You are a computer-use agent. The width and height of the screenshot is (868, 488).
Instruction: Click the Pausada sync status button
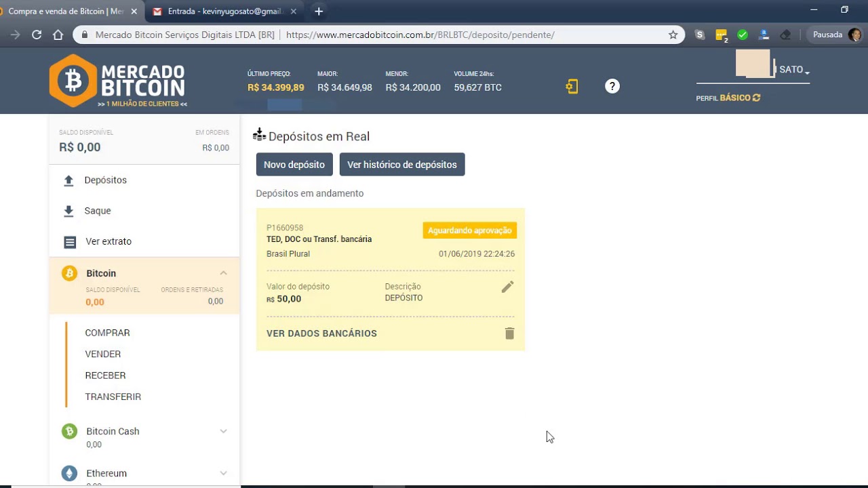click(827, 35)
